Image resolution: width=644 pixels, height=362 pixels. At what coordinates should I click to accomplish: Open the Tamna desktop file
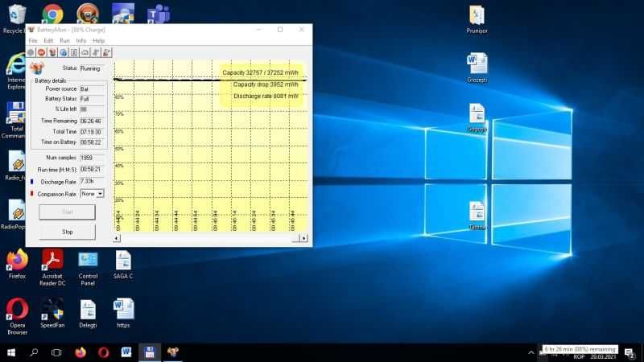[x=477, y=216]
